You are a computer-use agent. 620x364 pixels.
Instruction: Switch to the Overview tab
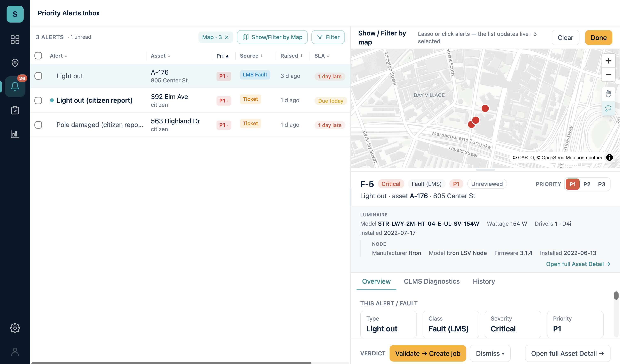tap(376, 281)
